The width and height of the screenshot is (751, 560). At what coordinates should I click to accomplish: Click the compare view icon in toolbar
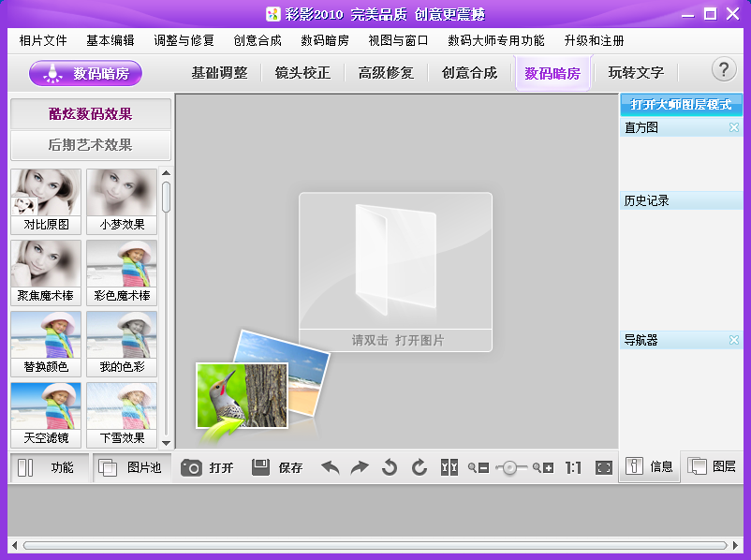[x=449, y=467]
